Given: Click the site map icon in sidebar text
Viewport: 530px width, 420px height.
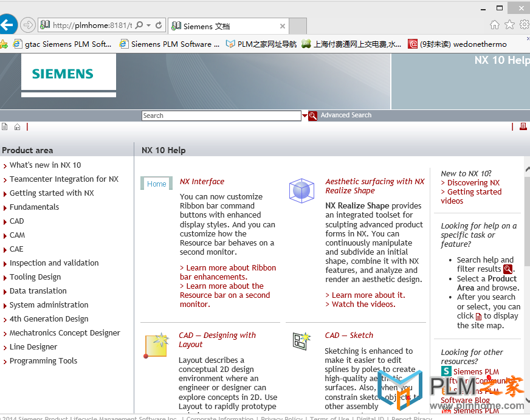Looking at the screenshot, I should click(x=478, y=317).
